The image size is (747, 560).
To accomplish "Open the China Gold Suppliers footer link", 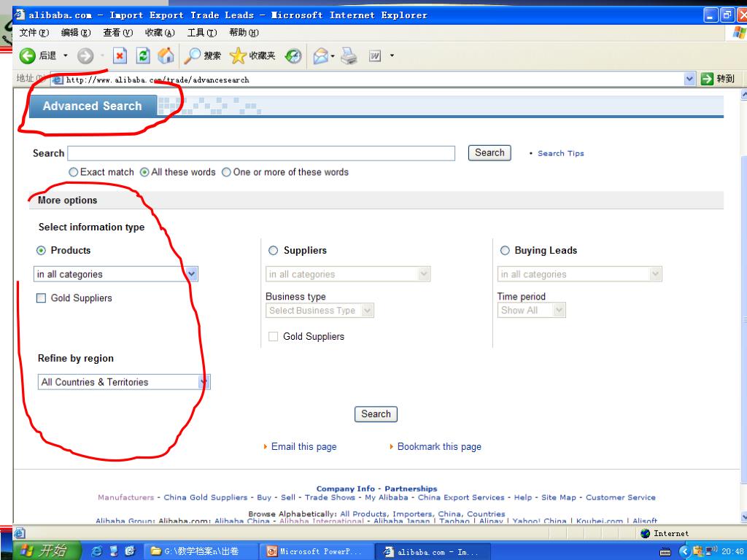I will click(x=205, y=497).
